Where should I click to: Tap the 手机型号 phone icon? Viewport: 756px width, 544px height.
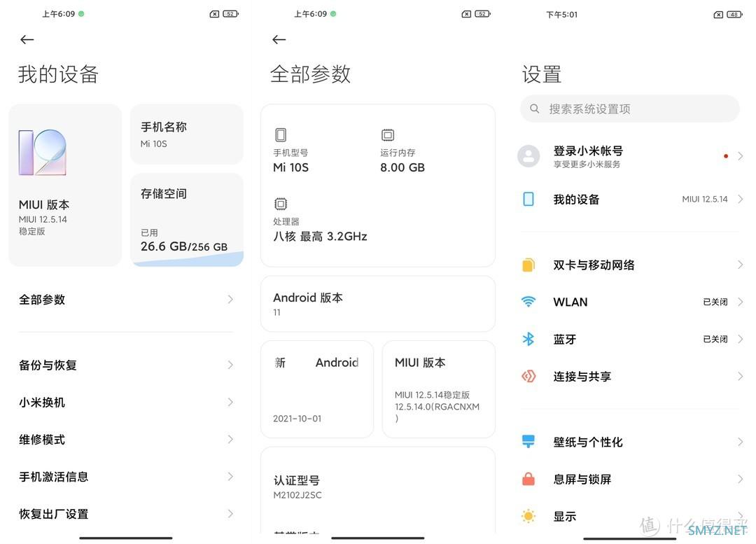(x=281, y=134)
